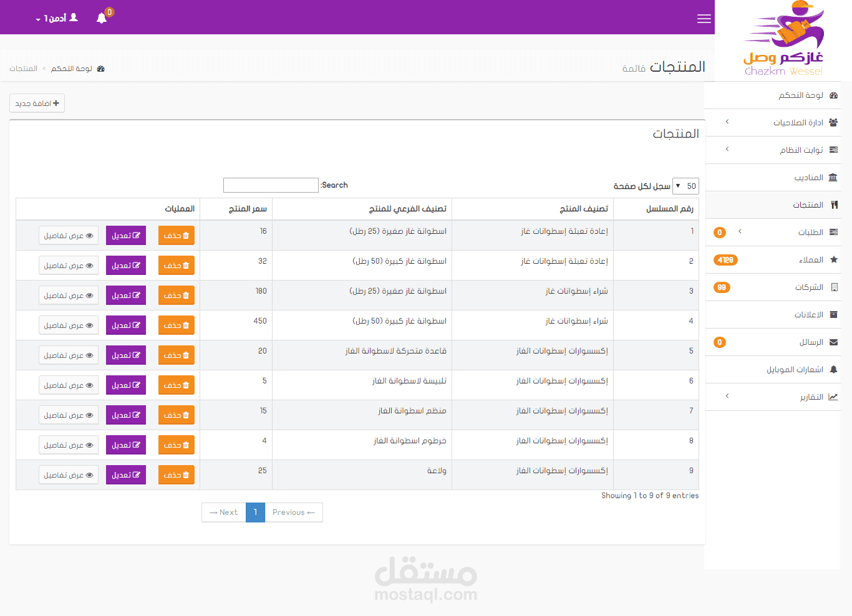Viewport: 852px width, 616px height.
Task: Delete product row 3 priced 180
Action: pos(177,296)
